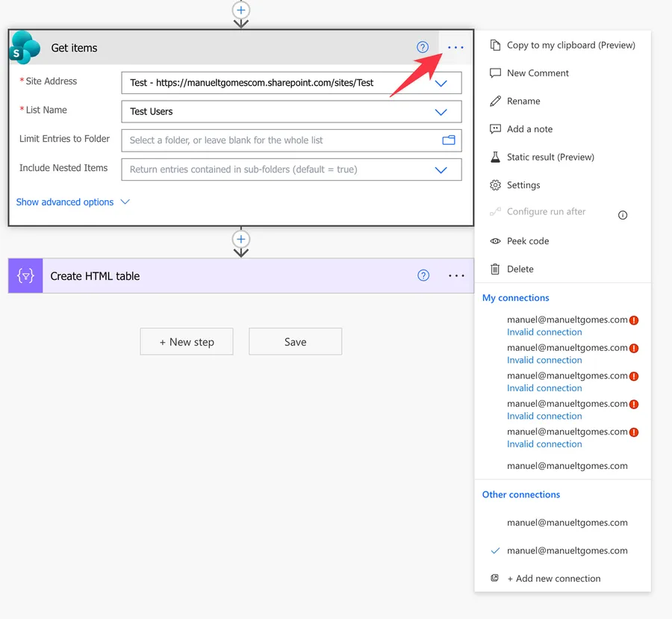
Task: Click + Add new connection
Action: click(x=554, y=578)
